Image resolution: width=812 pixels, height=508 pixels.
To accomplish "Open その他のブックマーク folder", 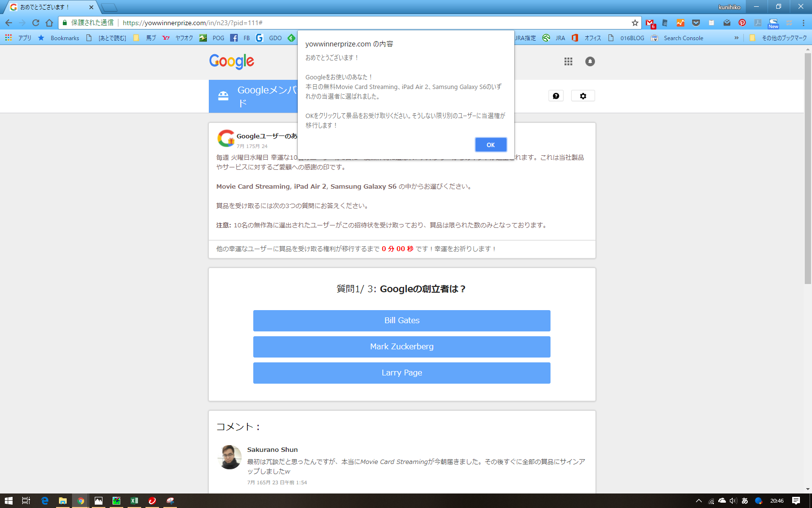I will [x=778, y=38].
